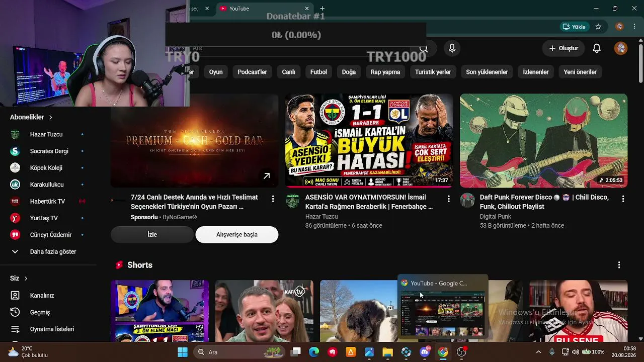
Task: Select the Rap yapma filter chip
Action: [x=385, y=72]
